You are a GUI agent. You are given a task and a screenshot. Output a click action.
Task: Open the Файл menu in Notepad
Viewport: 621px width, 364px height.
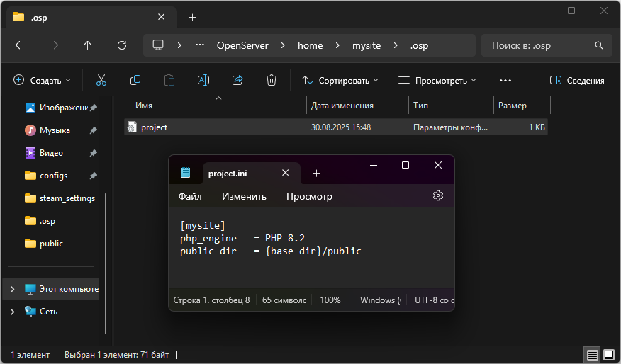[190, 196]
